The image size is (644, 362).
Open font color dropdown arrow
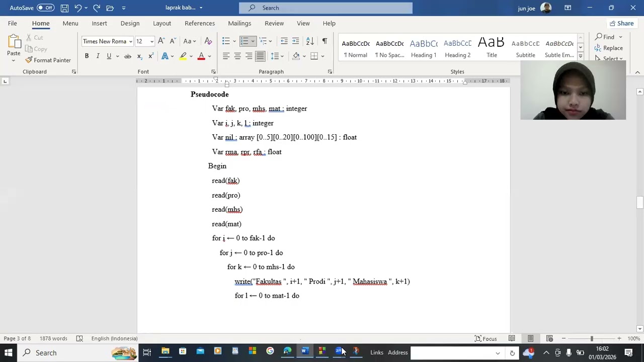tap(209, 56)
